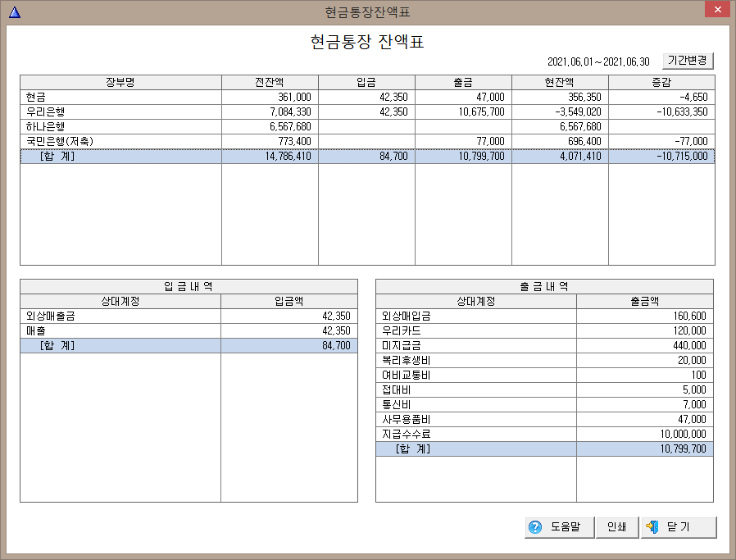Click the 기간변경 button
The image size is (736, 560).
pyautogui.click(x=688, y=61)
